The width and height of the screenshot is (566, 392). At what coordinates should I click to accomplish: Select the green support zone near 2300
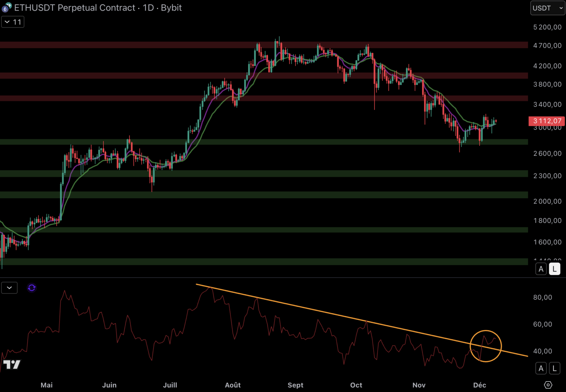[254, 174]
